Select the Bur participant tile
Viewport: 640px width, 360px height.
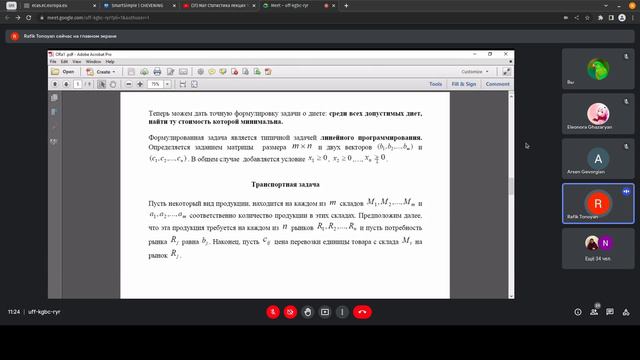598,69
